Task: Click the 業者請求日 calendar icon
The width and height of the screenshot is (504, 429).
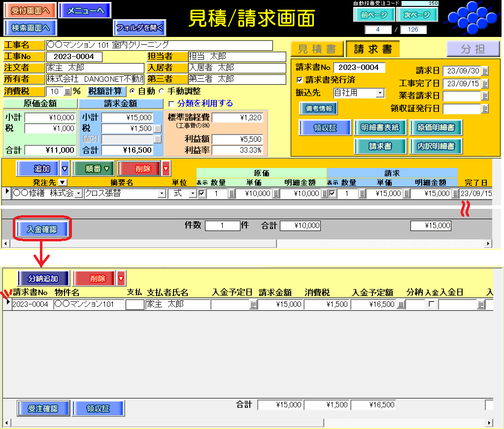Action: tap(485, 96)
